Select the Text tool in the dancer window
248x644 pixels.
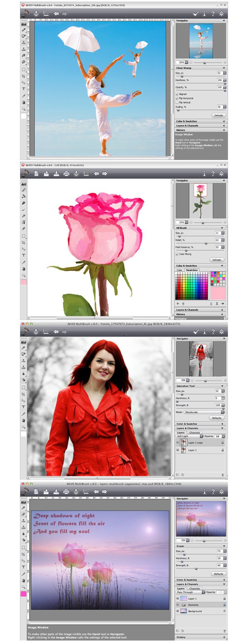point(24,89)
